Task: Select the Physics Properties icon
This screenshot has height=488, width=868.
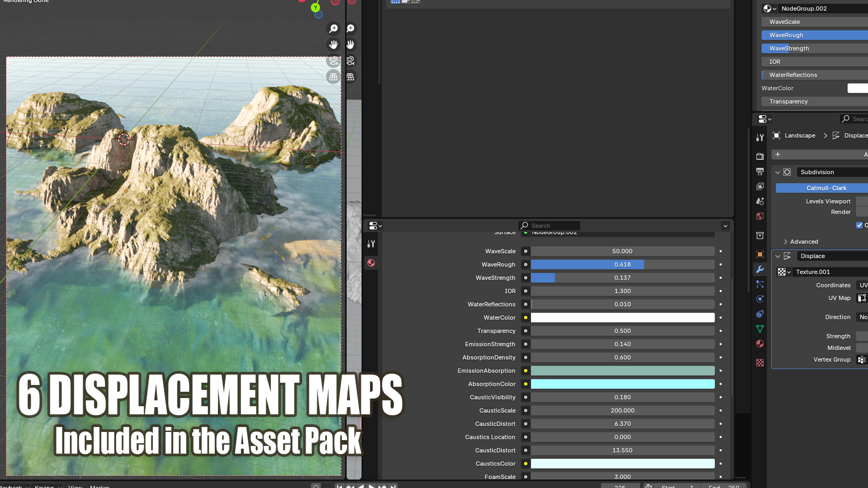Action: point(759,299)
